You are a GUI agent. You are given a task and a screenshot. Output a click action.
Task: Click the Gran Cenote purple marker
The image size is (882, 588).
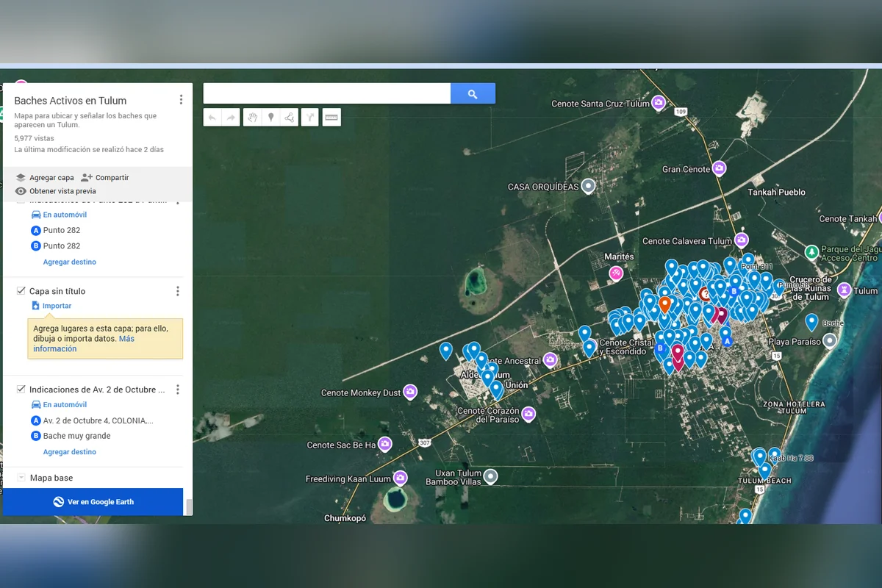(720, 168)
